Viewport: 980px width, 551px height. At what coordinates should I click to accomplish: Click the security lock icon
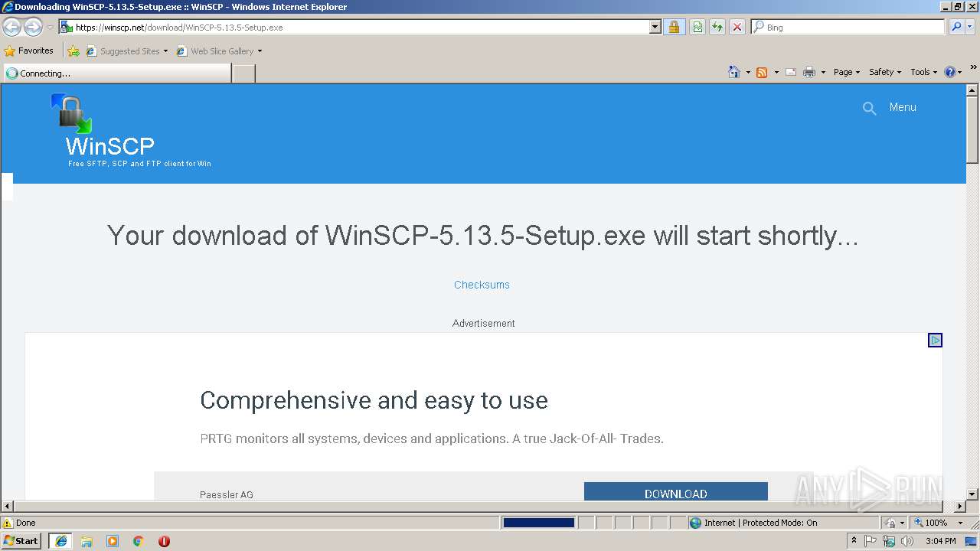coord(674,28)
